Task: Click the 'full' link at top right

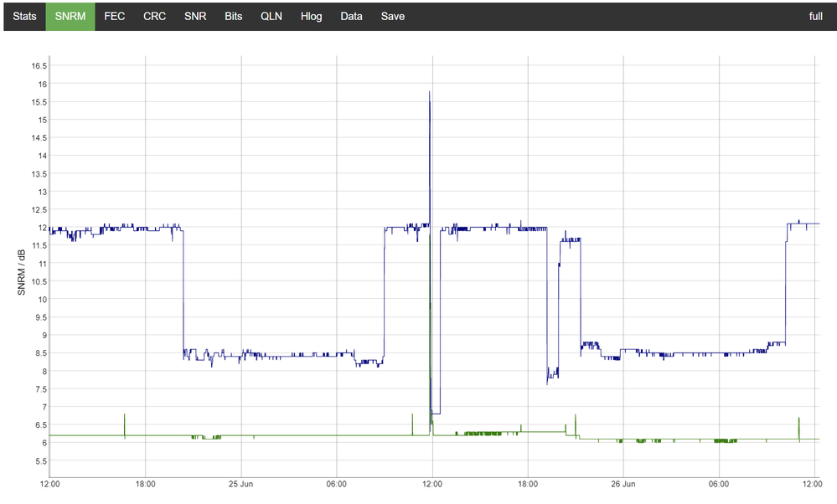Action: pos(815,16)
